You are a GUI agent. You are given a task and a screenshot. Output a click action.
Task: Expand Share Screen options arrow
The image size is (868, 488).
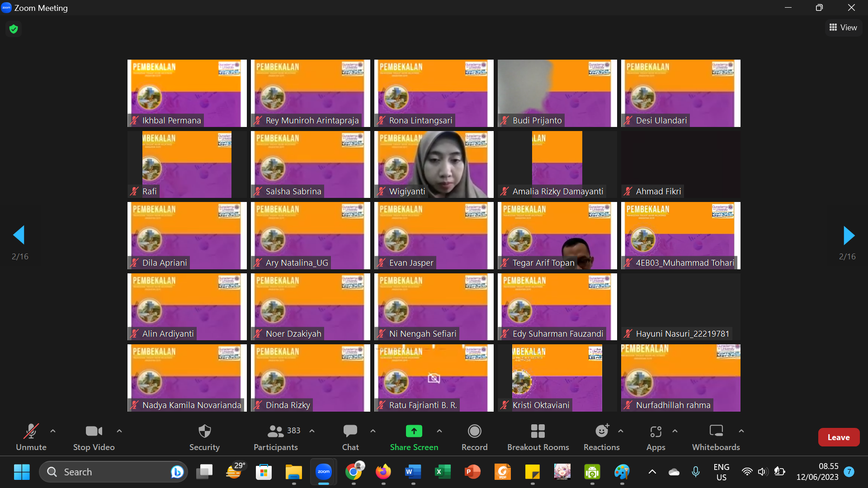tap(439, 431)
